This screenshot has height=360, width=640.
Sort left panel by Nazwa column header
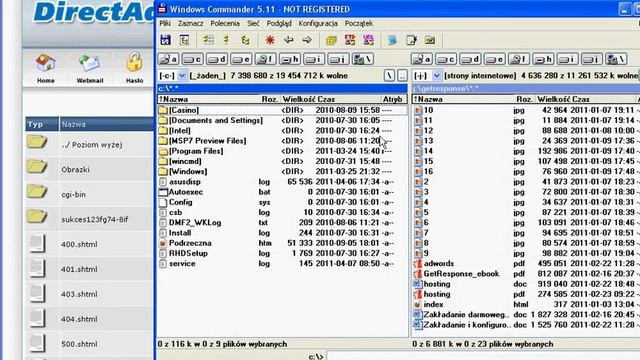coord(208,99)
